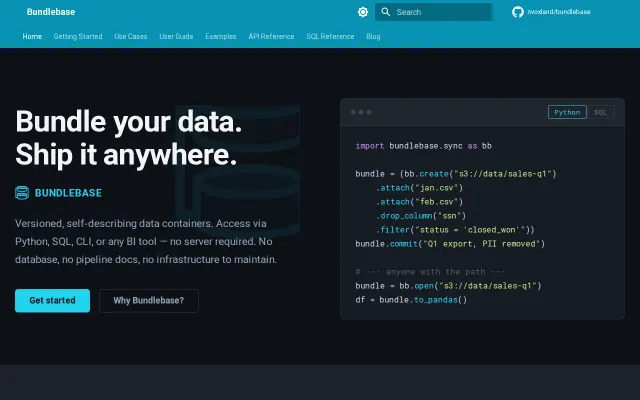Click the bb.create s3 sales-q1 code line
Image resolution: width=640 pixels, height=400 pixels.
coord(456,173)
